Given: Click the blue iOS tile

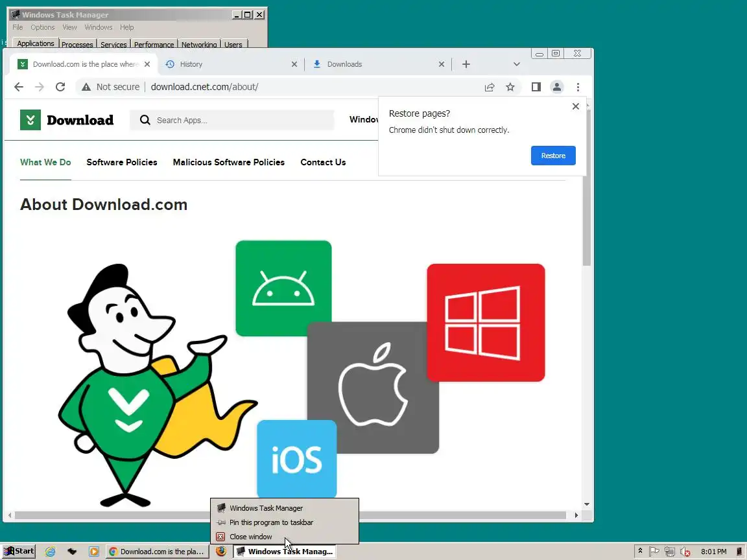Looking at the screenshot, I should click(x=297, y=459).
